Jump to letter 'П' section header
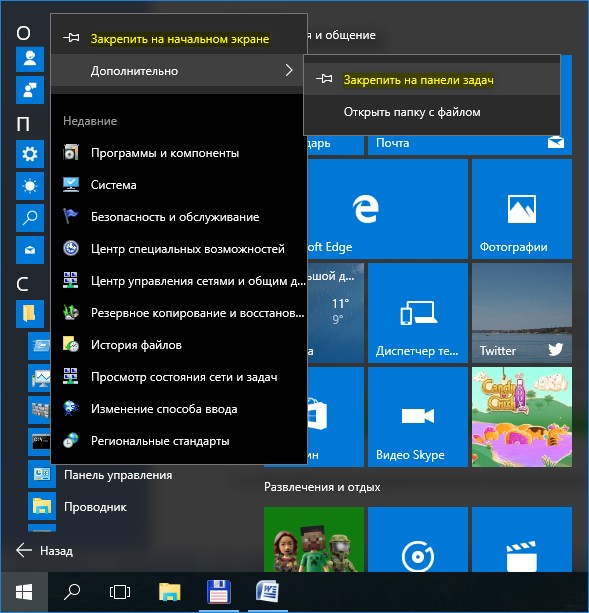The image size is (589, 613). click(23, 125)
